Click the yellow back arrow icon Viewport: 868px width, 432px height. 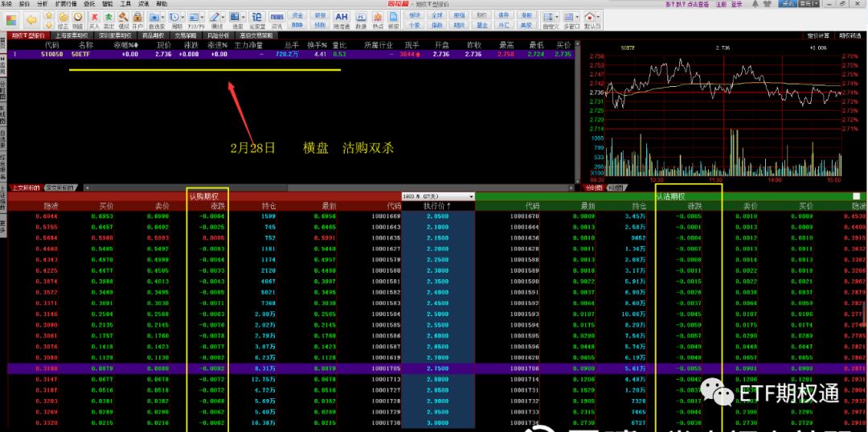(31, 19)
